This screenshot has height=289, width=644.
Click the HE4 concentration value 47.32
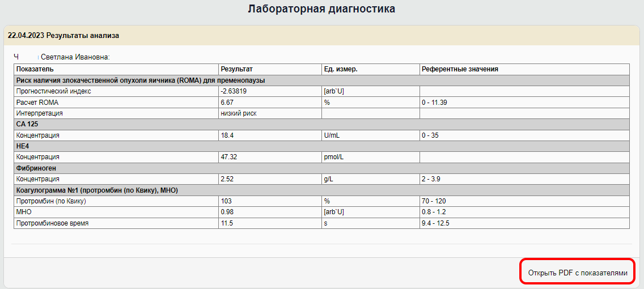pyautogui.click(x=229, y=157)
